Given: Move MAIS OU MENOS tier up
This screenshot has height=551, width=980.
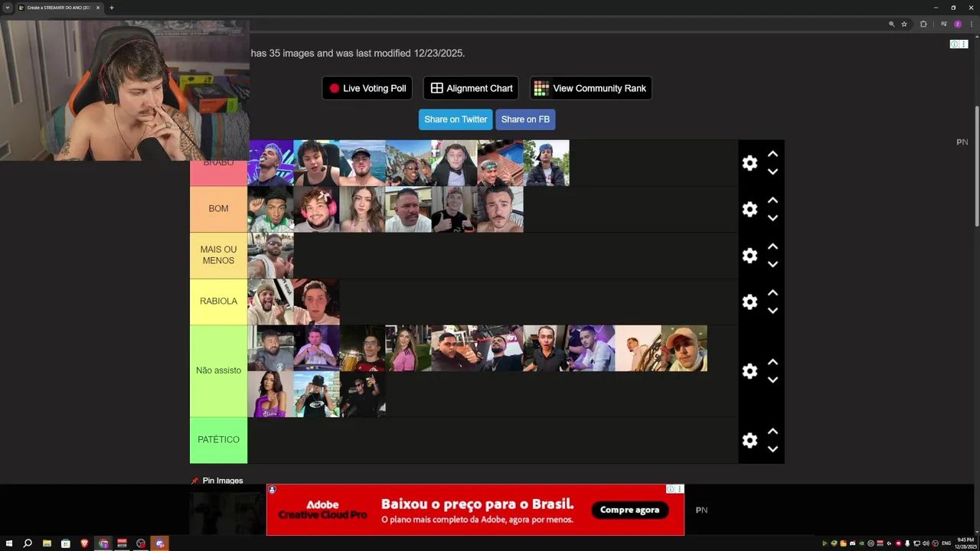Looking at the screenshot, I should 773,246.
